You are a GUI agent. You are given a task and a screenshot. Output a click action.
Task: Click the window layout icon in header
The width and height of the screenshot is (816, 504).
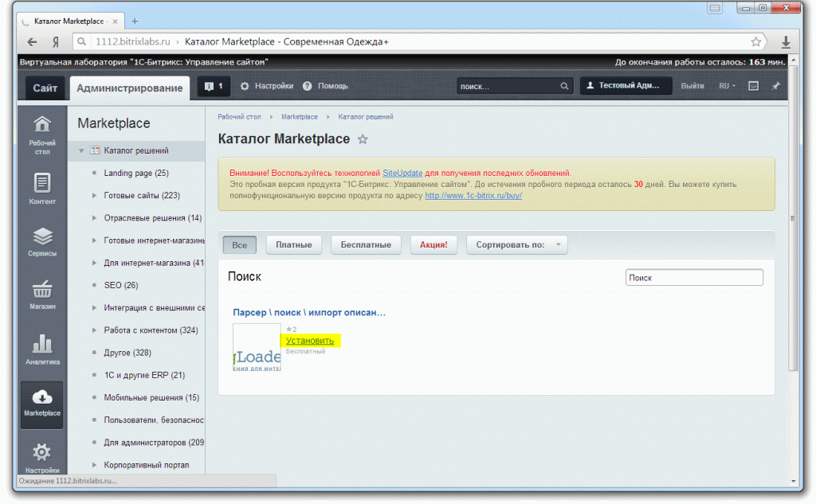point(753,86)
